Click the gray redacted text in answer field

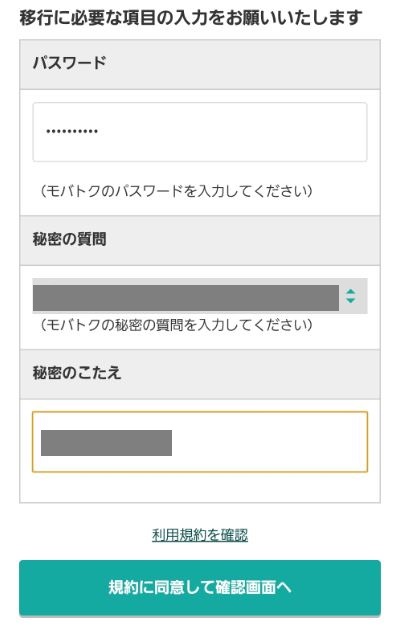pyautogui.click(x=106, y=443)
